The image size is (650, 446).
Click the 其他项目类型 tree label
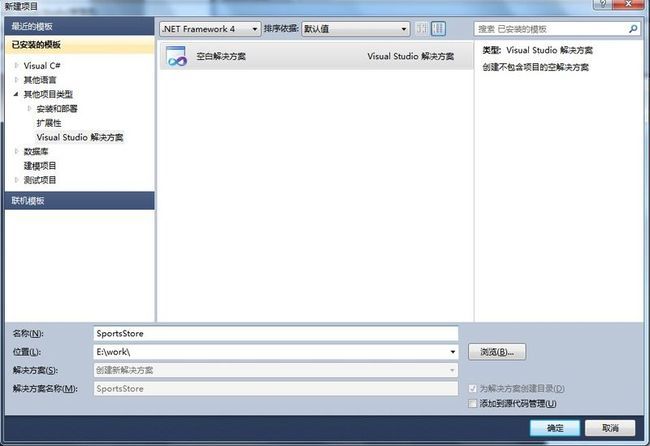tap(48, 94)
